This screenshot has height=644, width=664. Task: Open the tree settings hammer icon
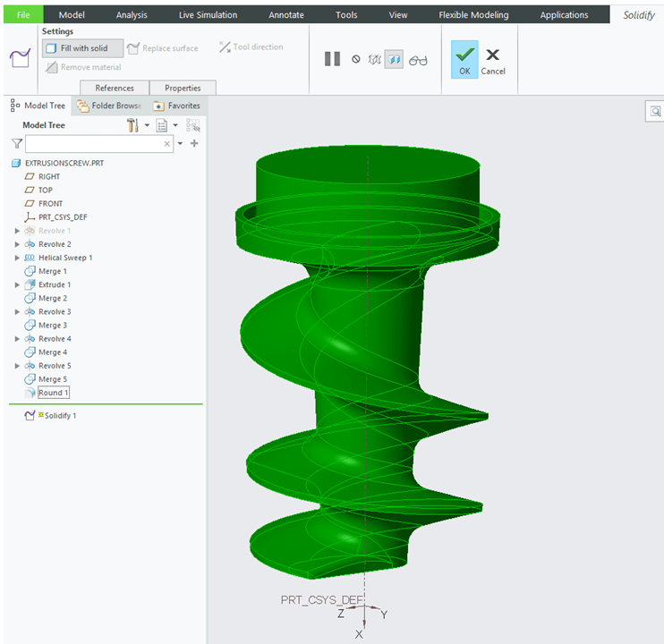coord(132,125)
